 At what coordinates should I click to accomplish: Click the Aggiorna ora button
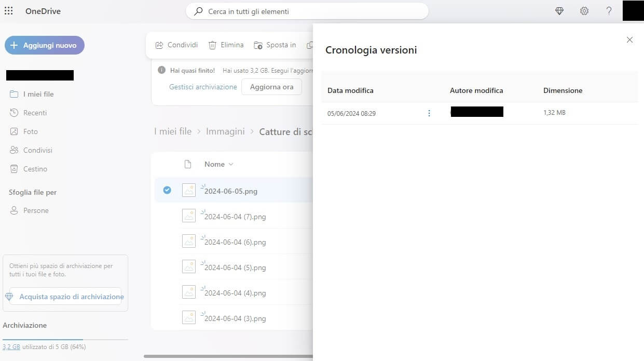click(271, 87)
